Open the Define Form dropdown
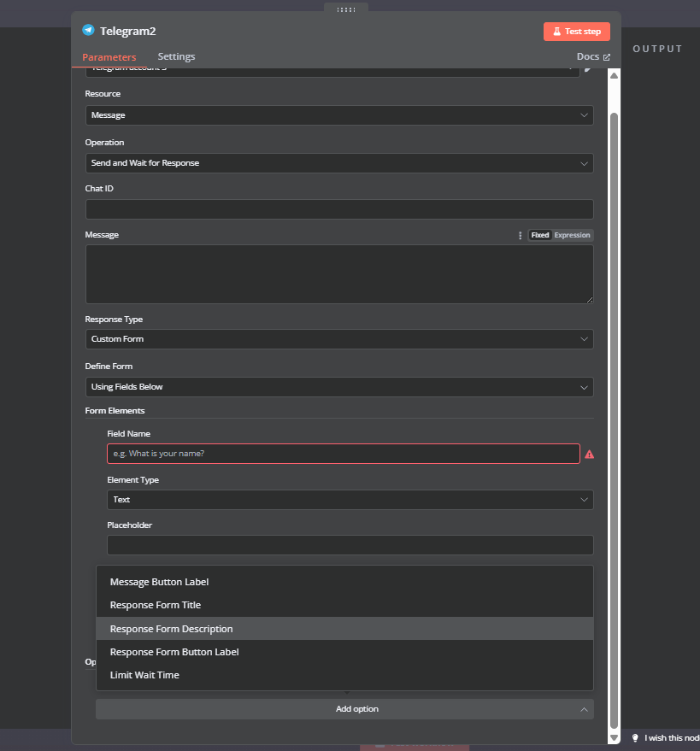700x751 pixels. click(x=339, y=387)
